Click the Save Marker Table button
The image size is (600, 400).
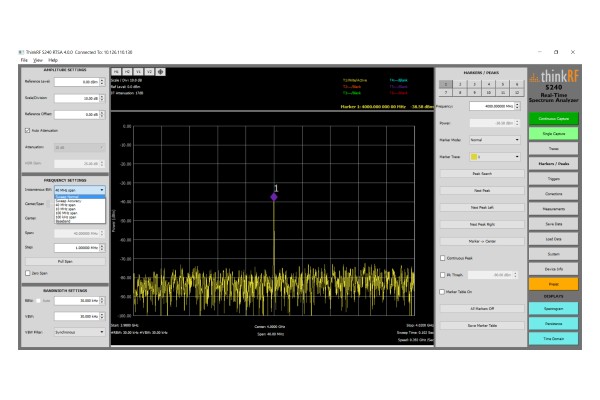pos(482,325)
